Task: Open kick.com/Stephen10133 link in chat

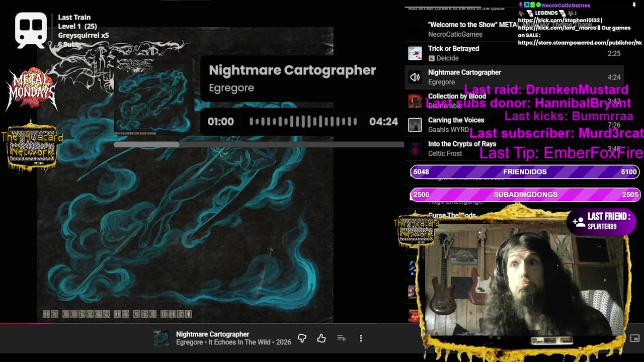Action: [560, 21]
